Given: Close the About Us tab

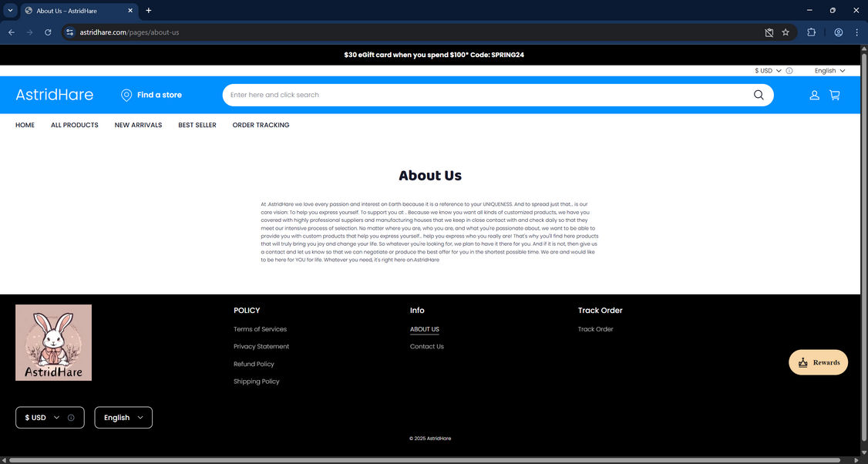Looking at the screenshot, I should click(130, 11).
